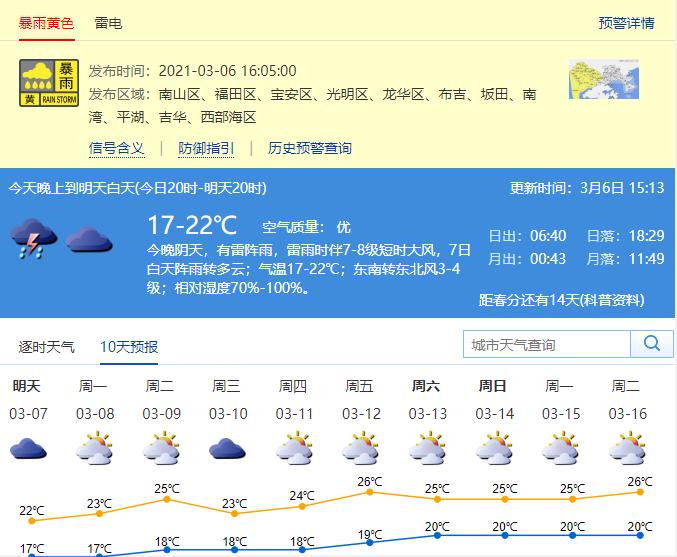Click the cloudy icon beside the thunderstorm
This screenshot has height=557, width=677.
point(88,241)
